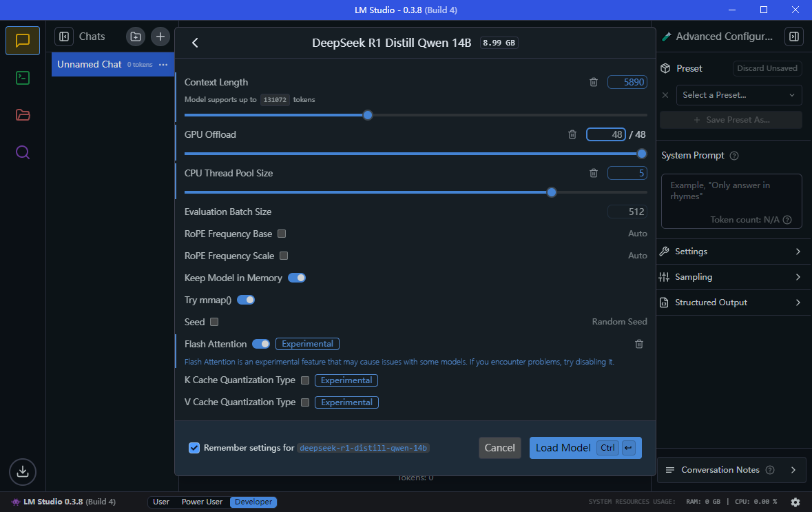Click the Experimental badge beside Flash Attention
This screenshot has width=812, height=512.
point(308,344)
